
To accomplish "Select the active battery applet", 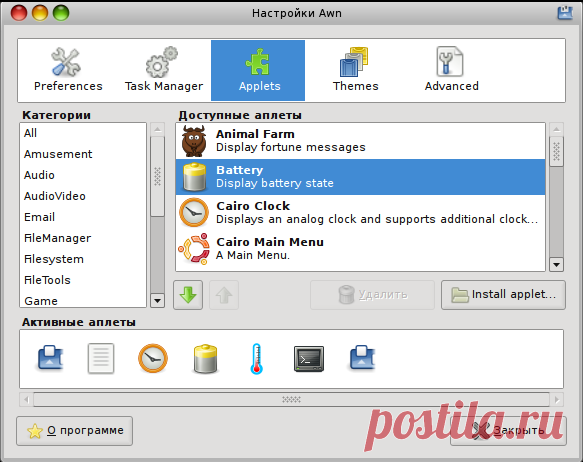I will coord(205,359).
